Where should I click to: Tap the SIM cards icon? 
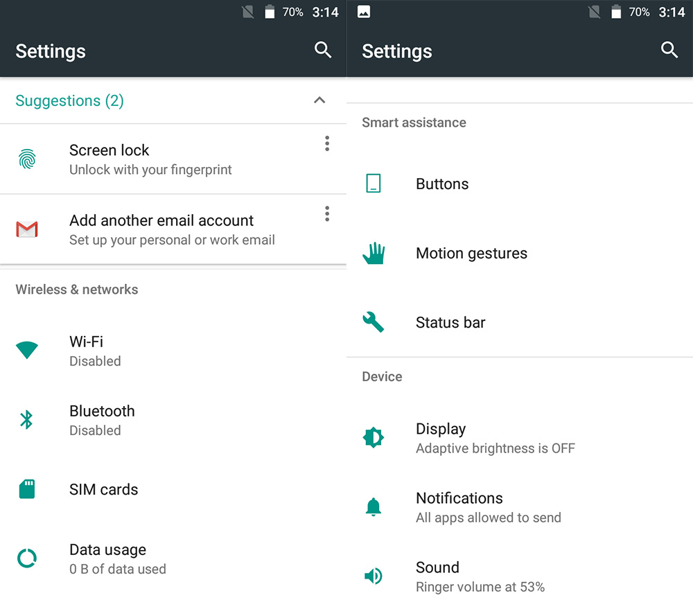pyautogui.click(x=27, y=489)
